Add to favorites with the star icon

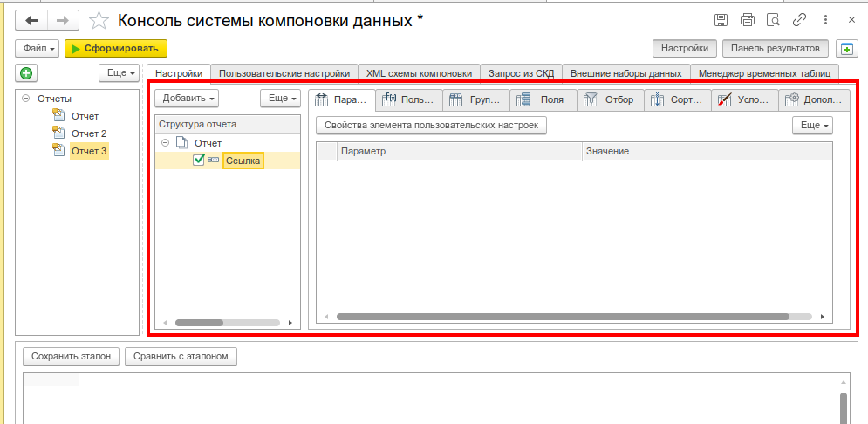coord(99,21)
